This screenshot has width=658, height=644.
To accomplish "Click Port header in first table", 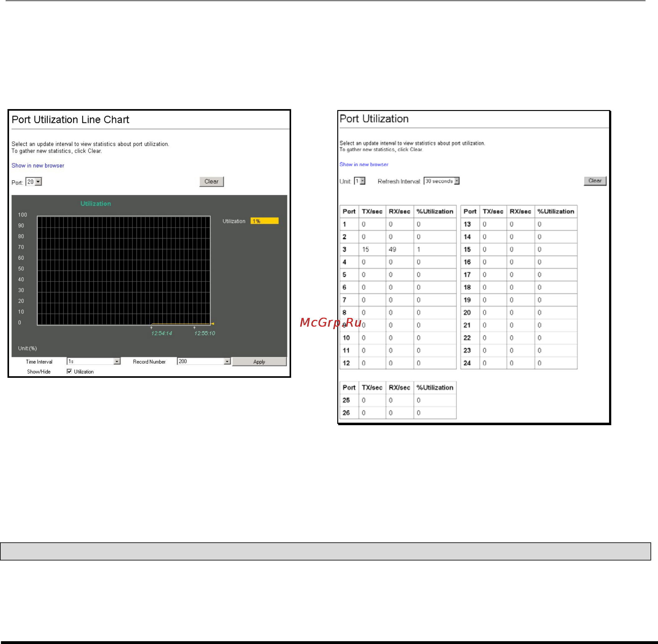I will coord(349,211).
